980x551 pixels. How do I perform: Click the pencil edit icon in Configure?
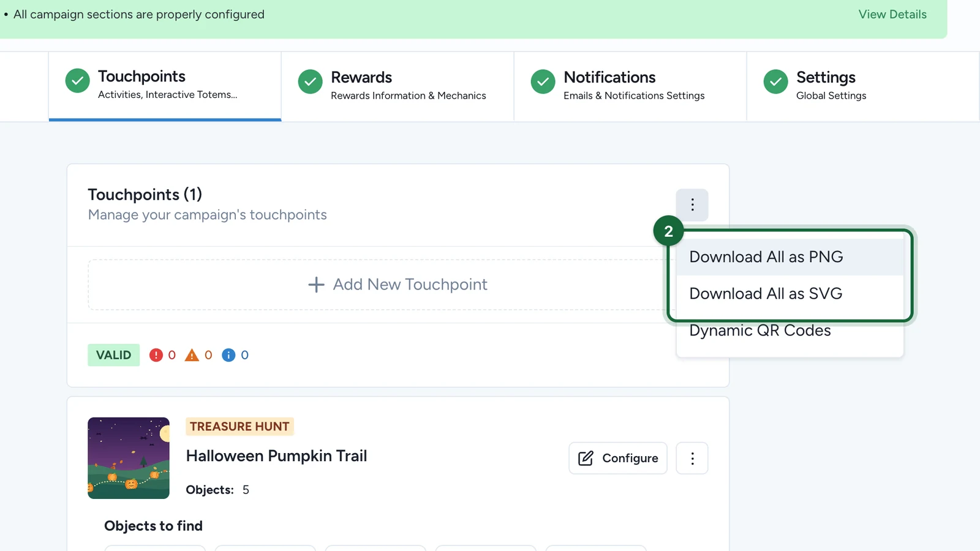pos(586,458)
